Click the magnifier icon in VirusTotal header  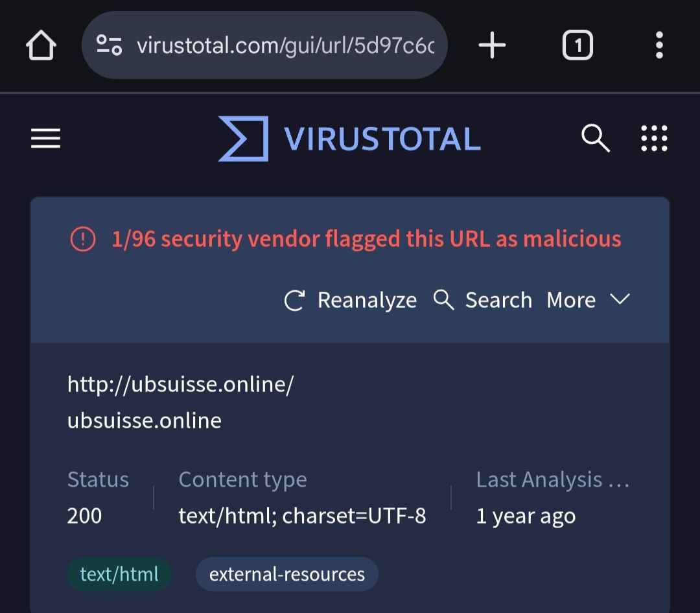coord(594,139)
